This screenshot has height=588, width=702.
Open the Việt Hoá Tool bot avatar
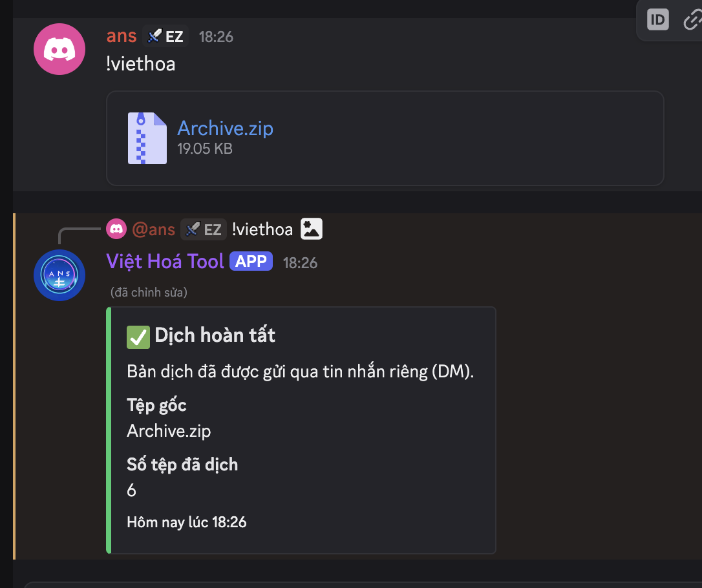point(59,275)
